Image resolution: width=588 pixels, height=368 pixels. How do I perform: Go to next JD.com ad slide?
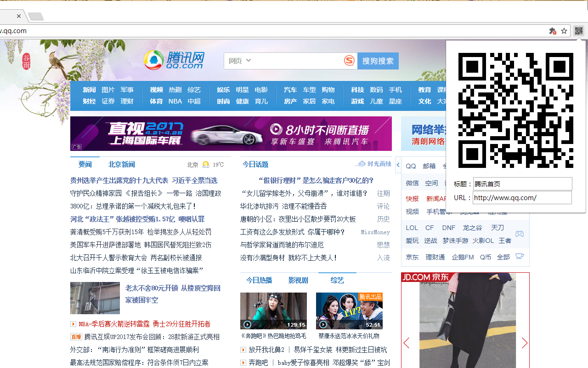pos(525,343)
